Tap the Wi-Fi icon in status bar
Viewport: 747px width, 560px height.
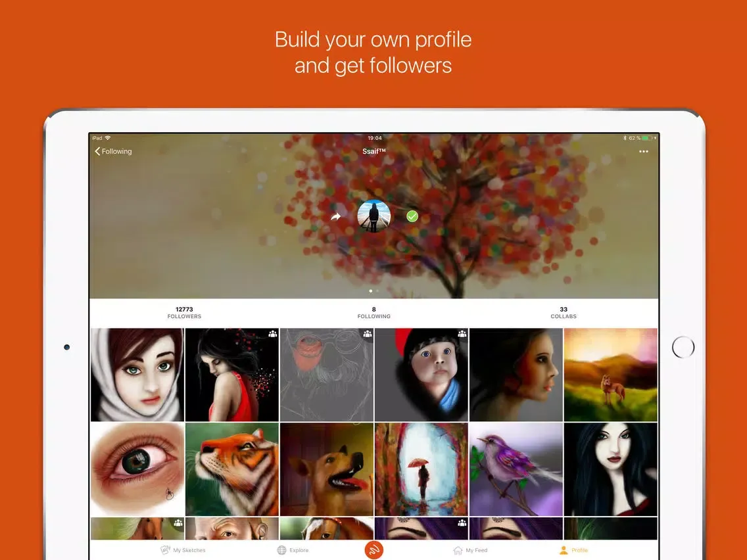pyautogui.click(x=108, y=138)
